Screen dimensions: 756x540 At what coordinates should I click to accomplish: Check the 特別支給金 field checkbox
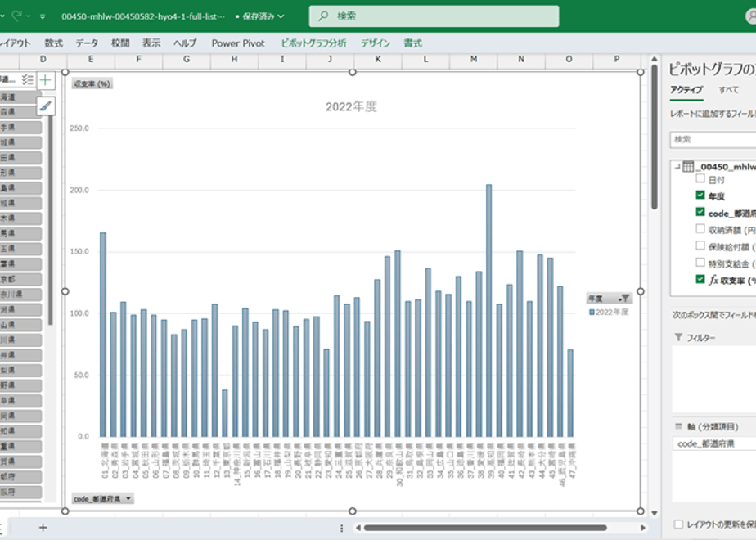(700, 263)
